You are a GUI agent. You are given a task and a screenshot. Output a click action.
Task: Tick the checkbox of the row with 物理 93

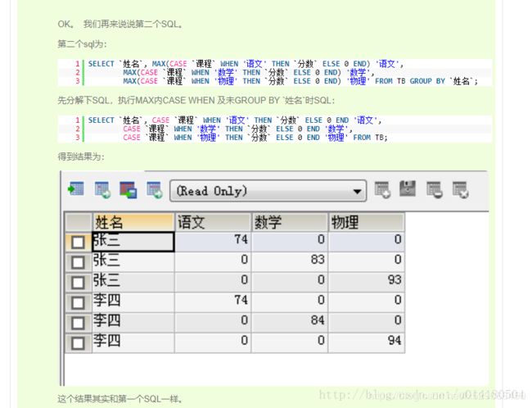78,283
